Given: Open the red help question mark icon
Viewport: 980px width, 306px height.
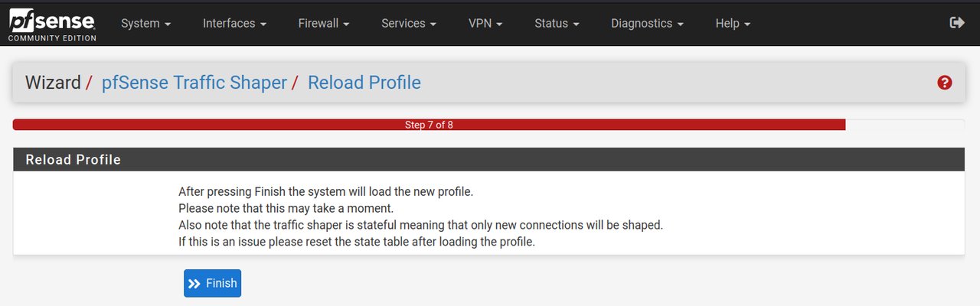Looking at the screenshot, I should point(945,83).
